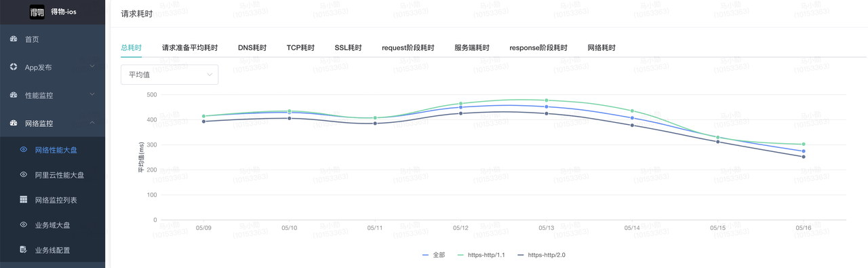This screenshot has height=268, width=868.
Task: Switch to the DNS耗时 tab
Action: click(x=252, y=48)
